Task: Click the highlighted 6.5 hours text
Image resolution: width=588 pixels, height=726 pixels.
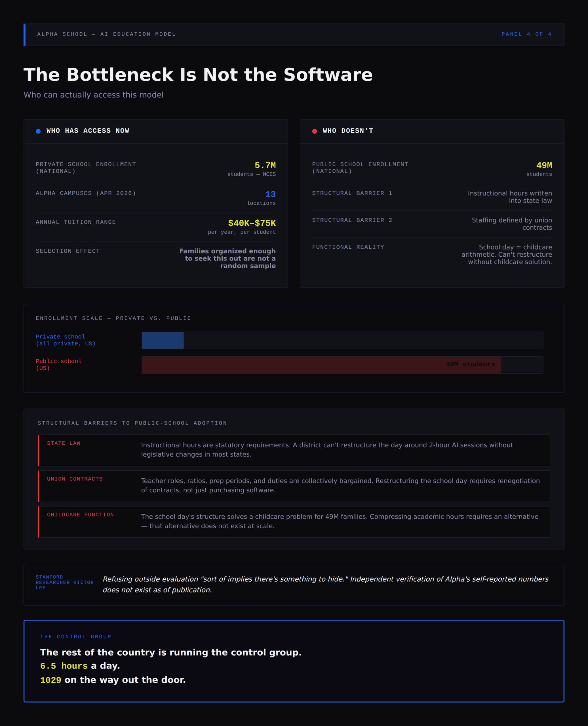Action: point(64,666)
